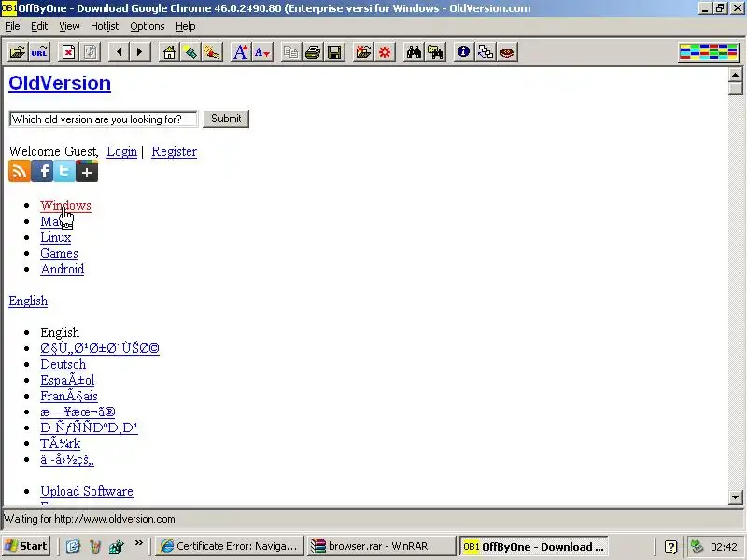Select the EspaÃ±ol language link
Viewport: 747px width, 560px height.
tap(67, 380)
